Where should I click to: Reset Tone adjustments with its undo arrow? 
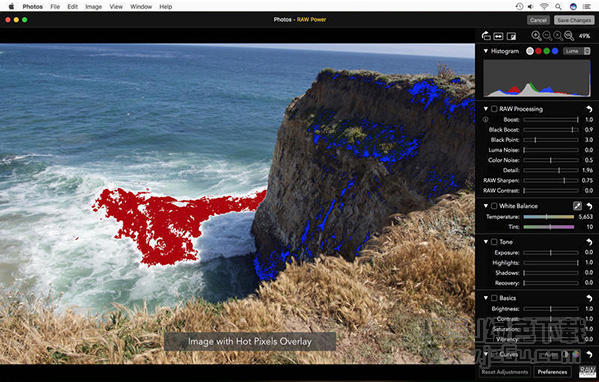point(589,242)
